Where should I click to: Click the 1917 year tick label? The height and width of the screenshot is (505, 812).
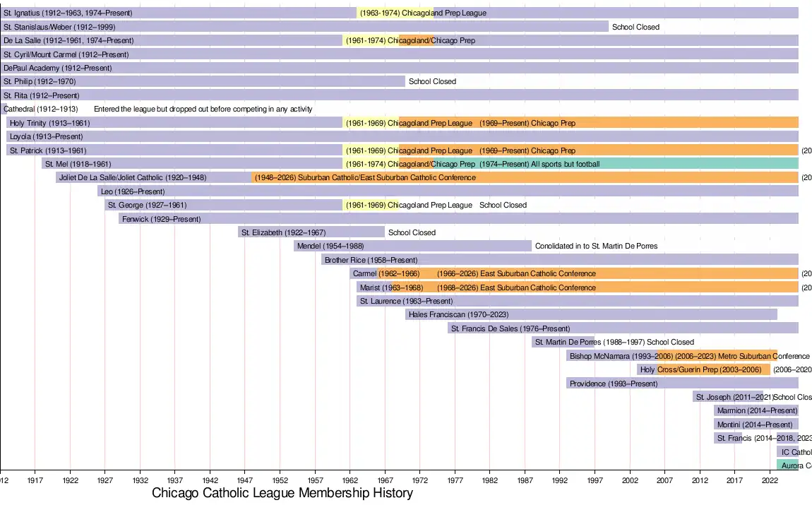coord(35,480)
